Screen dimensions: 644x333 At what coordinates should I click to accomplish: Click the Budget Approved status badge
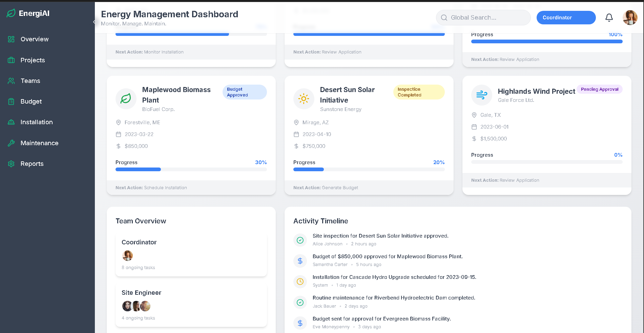(244, 92)
